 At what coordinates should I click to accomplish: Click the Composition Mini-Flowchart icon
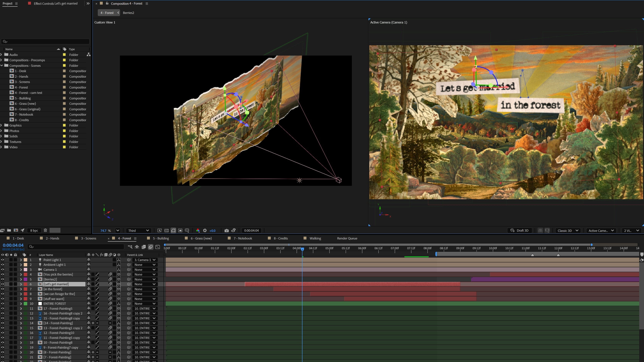coord(130,247)
